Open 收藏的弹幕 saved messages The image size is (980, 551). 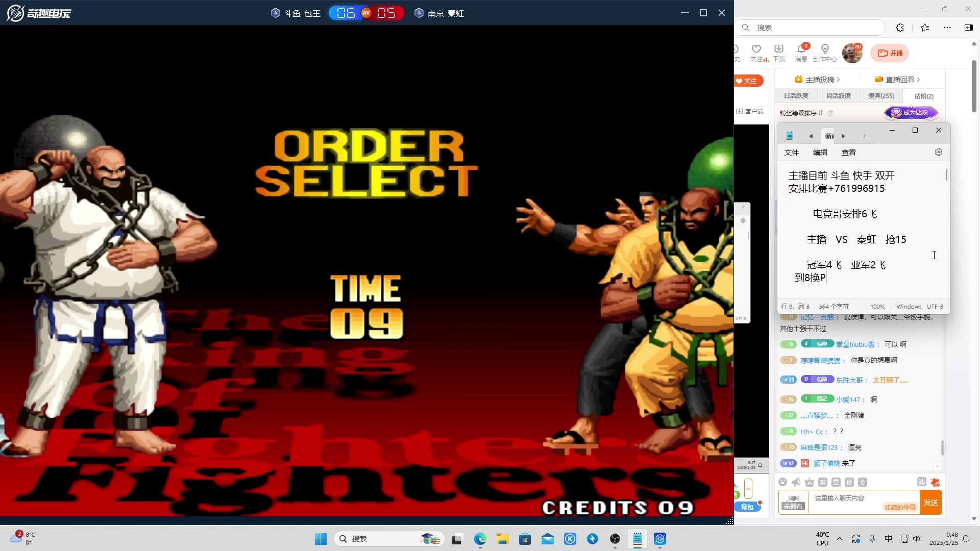click(900, 507)
